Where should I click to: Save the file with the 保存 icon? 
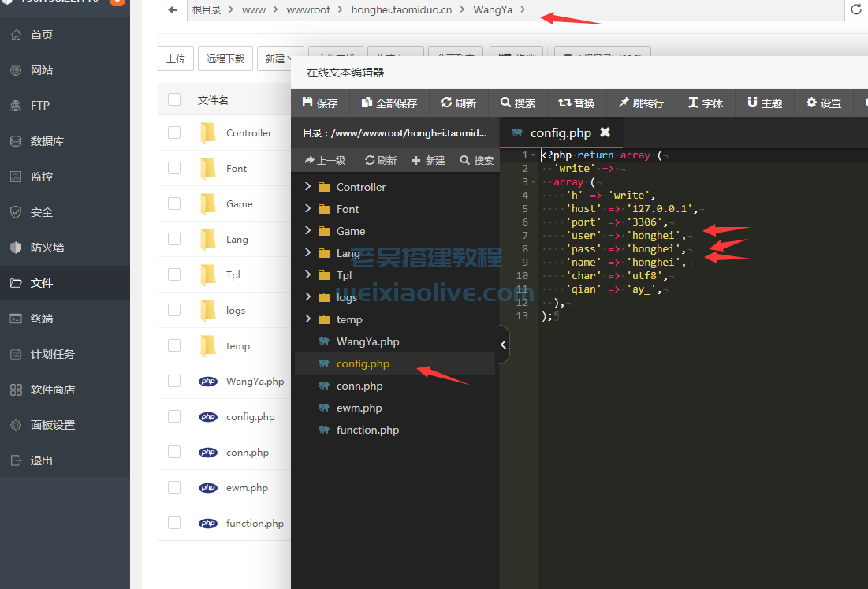tap(319, 103)
